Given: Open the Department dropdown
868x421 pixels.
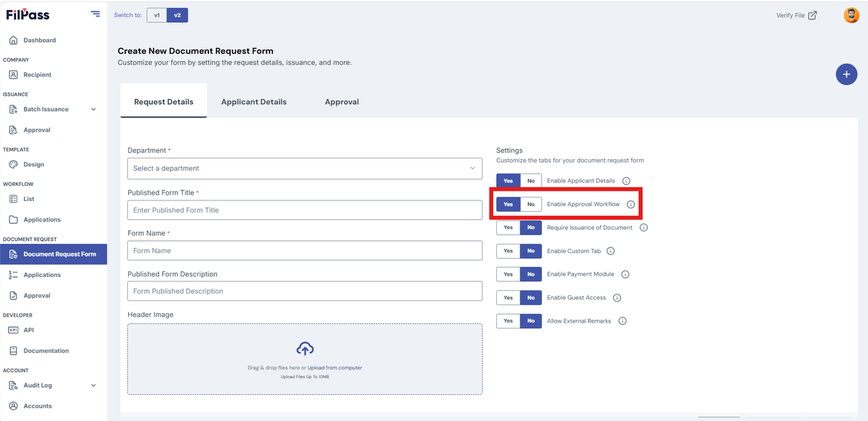Looking at the screenshot, I should coord(305,169).
